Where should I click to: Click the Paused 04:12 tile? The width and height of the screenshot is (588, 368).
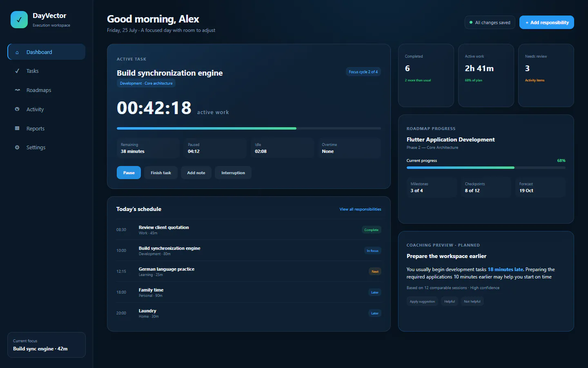point(215,148)
